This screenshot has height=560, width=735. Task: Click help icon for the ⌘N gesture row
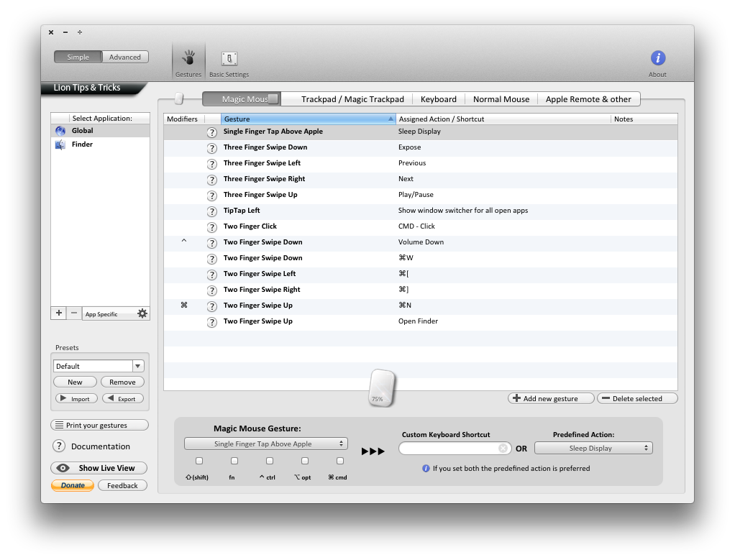pyautogui.click(x=212, y=306)
